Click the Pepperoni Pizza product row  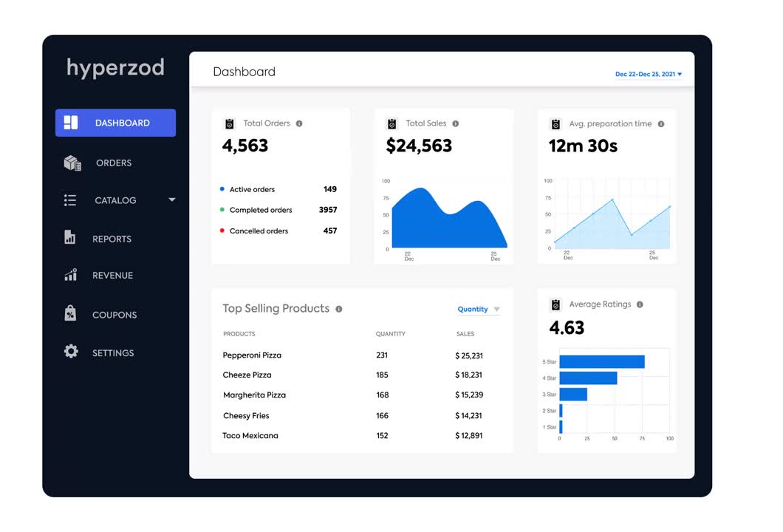click(x=251, y=355)
